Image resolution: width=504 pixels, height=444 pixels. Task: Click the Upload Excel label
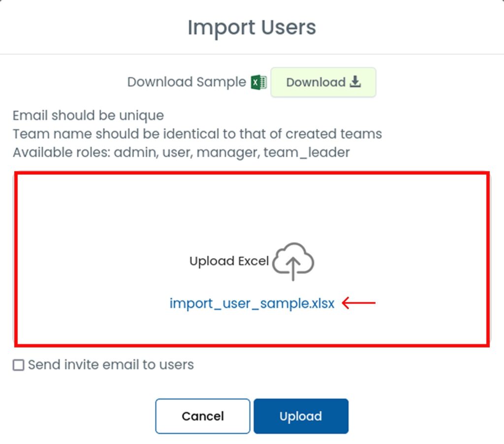coord(229,261)
